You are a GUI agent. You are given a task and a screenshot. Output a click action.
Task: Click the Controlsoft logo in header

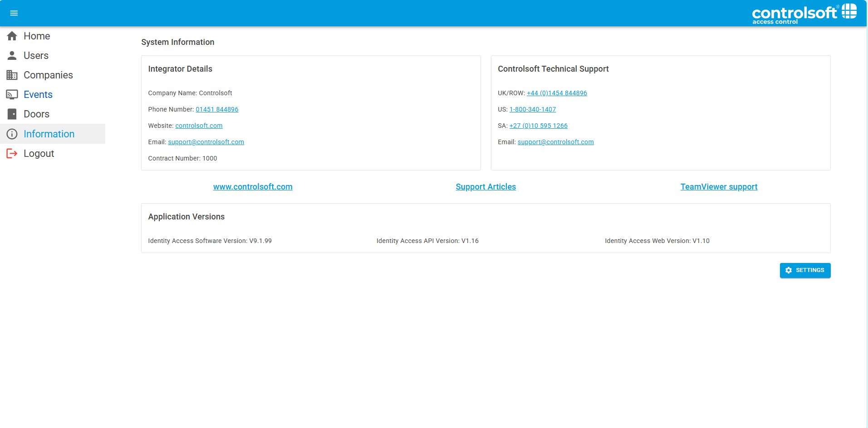[x=804, y=14]
